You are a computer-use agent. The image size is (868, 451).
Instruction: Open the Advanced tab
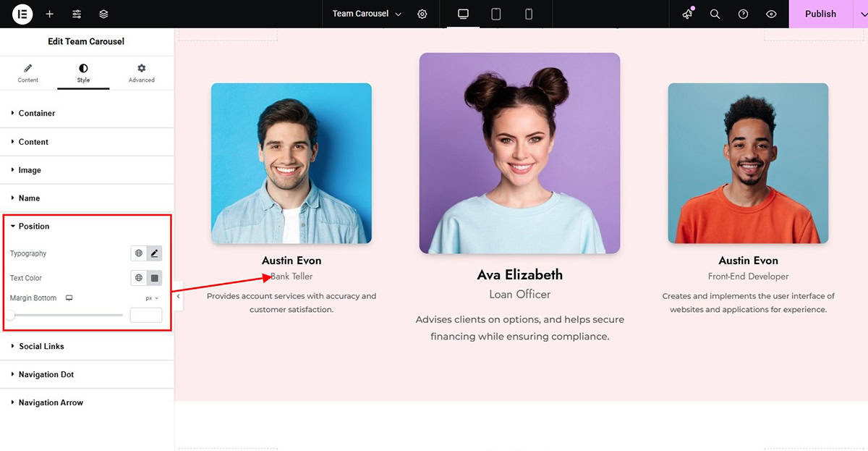[141, 73]
